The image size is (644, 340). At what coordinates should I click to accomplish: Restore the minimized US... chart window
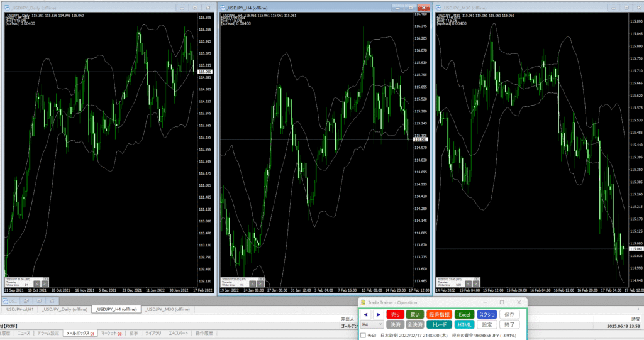[26, 300]
